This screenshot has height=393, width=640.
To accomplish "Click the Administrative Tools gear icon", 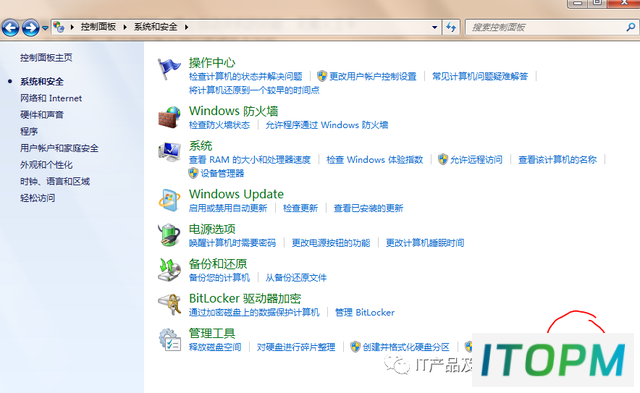I will [x=169, y=340].
